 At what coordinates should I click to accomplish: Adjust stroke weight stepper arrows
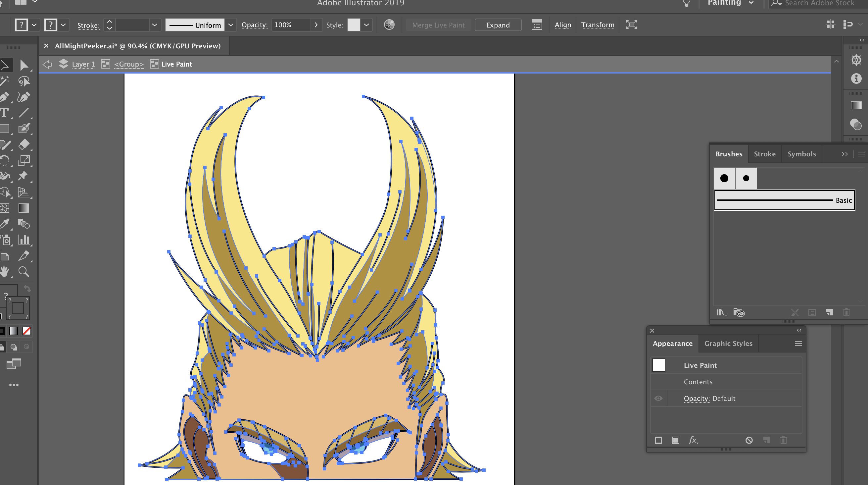click(x=109, y=25)
